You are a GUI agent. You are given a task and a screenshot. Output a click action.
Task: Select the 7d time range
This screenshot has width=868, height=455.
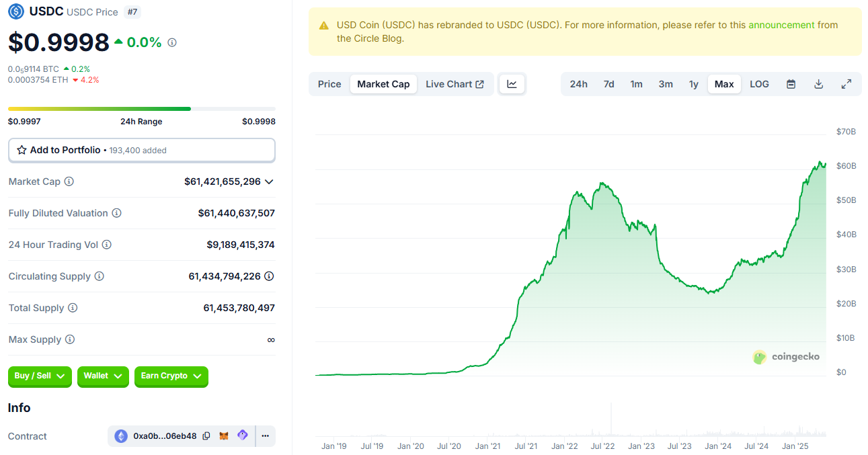[x=608, y=84]
